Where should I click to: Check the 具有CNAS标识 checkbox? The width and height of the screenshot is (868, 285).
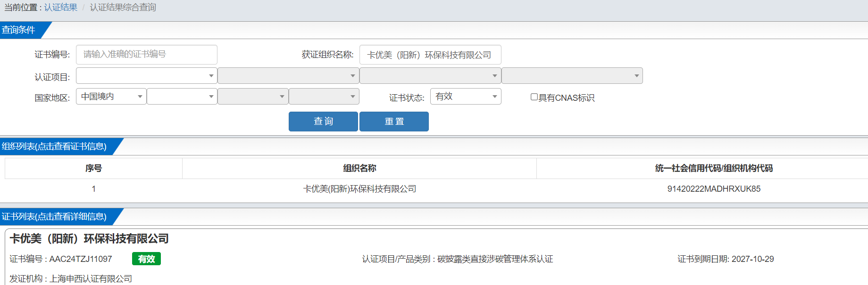pos(534,97)
